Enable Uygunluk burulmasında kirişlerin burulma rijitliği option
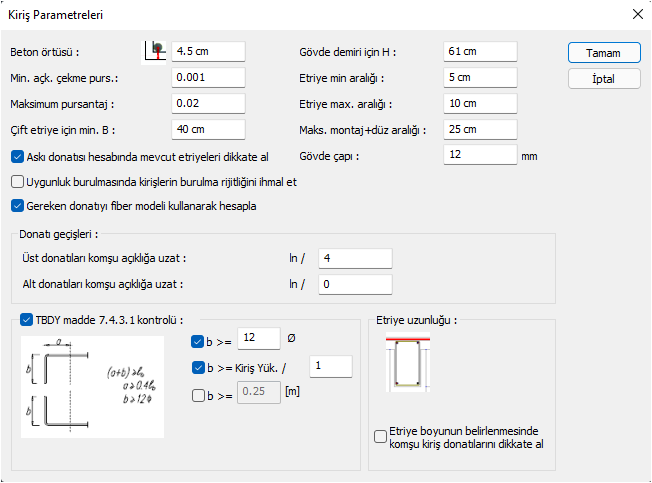This screenshot has height=483, width=652. [18, 182]
